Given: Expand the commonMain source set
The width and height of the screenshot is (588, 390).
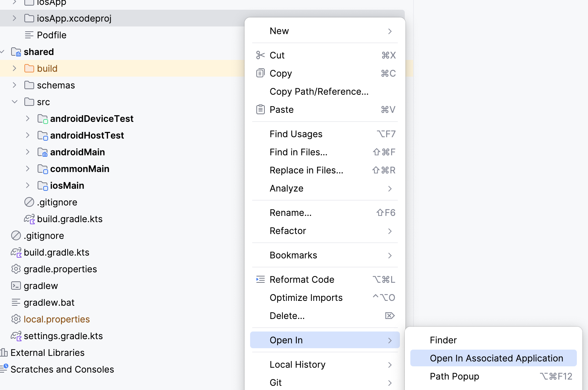Looking at the screenshot, I should pyautogui.click(x=28, y=169).
